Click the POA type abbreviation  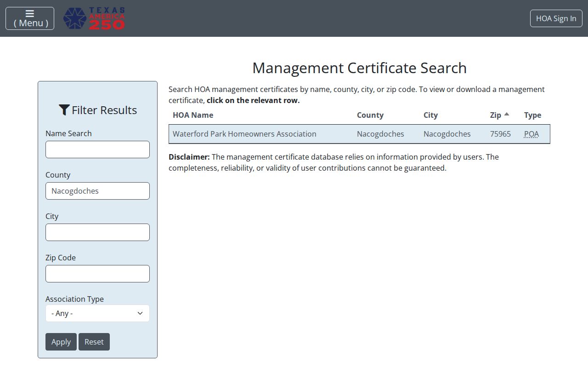coord(531,134)
